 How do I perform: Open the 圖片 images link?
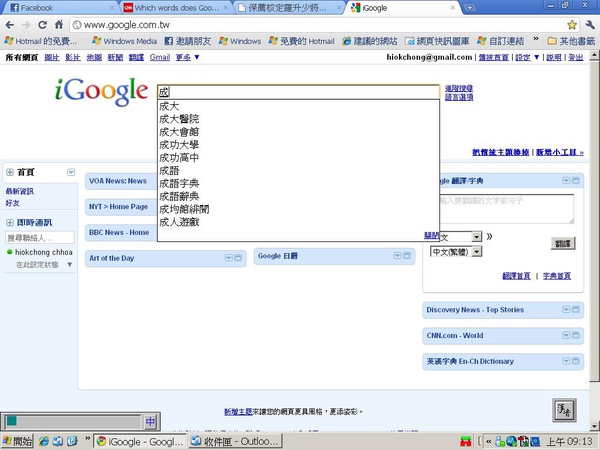[52, 57]
